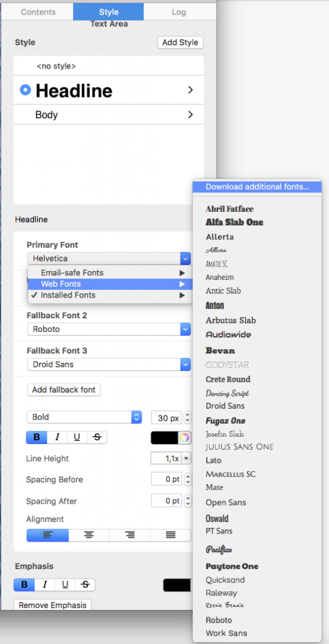Choose Download additional fonts menu item
The width and height of the screenshot is (329, 644).
pyautogui.click(x=257, y=187)
